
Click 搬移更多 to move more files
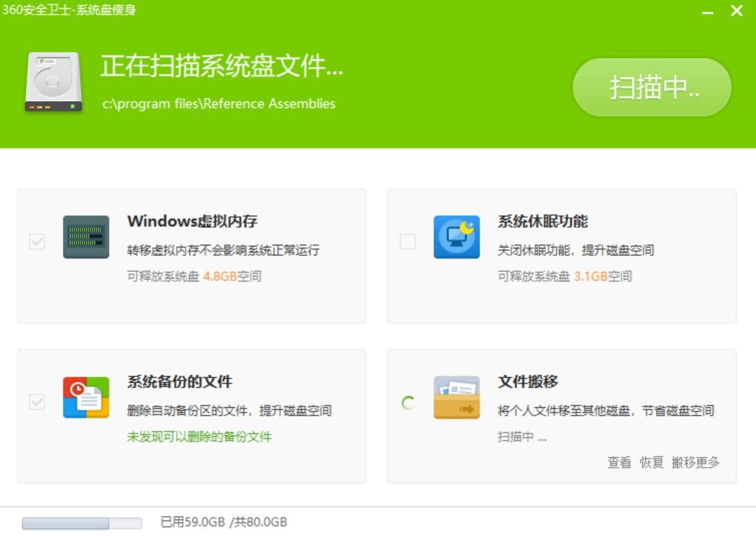point(695,462)
